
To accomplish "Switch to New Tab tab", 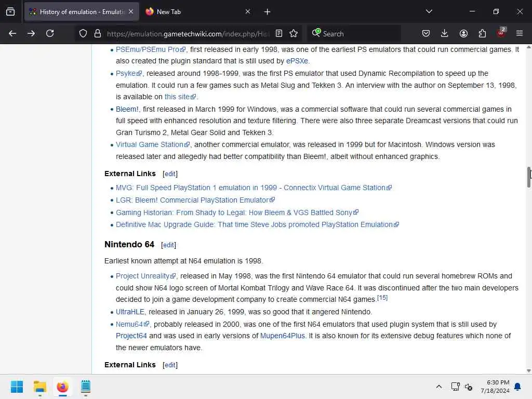I will (x=198, y=11).
